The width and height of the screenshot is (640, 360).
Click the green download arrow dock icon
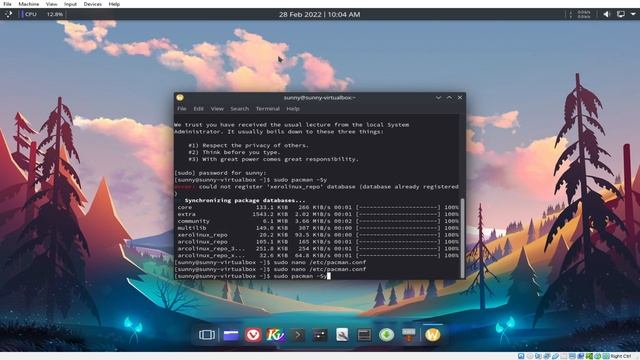pos(386,335)
